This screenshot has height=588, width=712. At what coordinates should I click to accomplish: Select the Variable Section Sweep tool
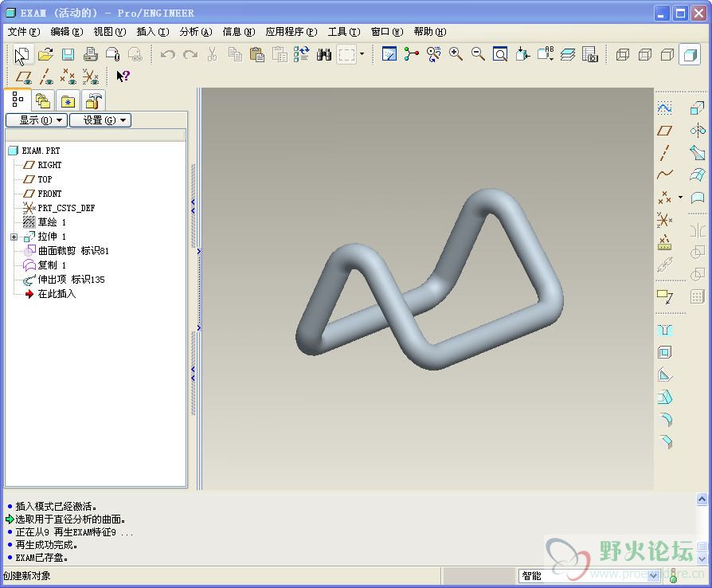(x=697, y=153)
